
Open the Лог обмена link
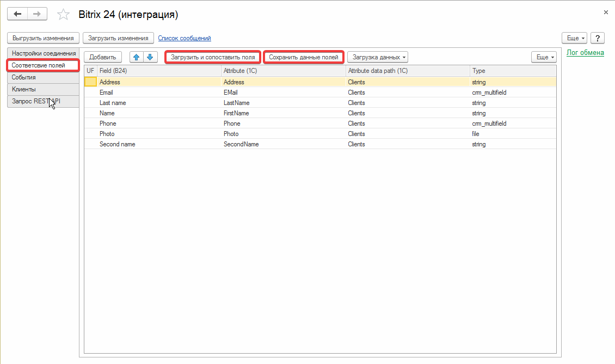[x=585, y=53]
